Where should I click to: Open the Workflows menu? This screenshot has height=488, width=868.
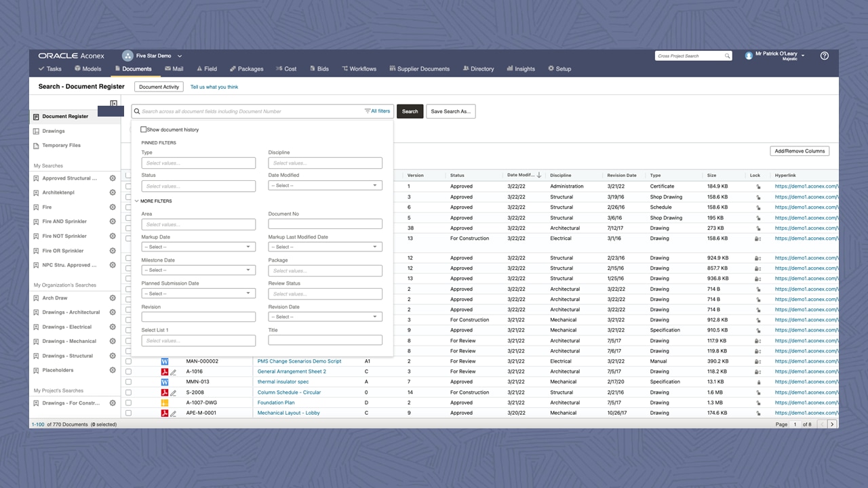[359, 68]
